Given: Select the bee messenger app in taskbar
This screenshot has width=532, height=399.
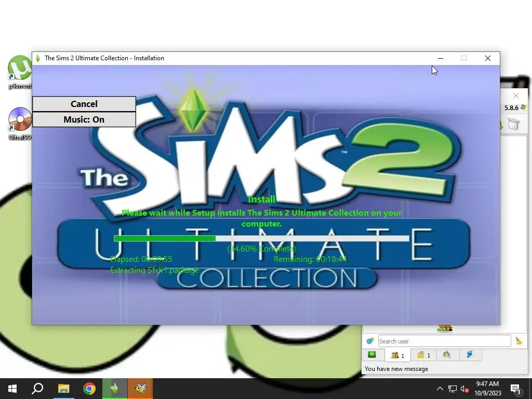Looking at the screenshot, I should click(x=140, y=389).
